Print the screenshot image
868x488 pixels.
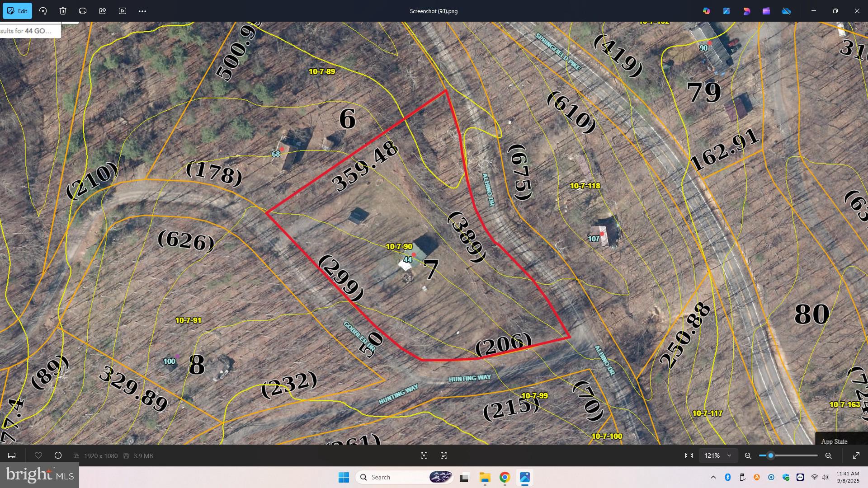[x=83, y=11]
